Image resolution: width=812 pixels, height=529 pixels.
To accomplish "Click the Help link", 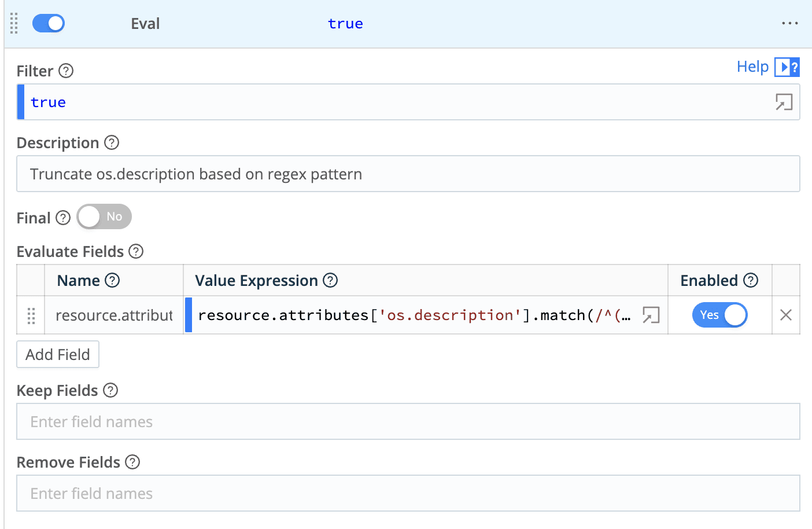I will point(752,67).
